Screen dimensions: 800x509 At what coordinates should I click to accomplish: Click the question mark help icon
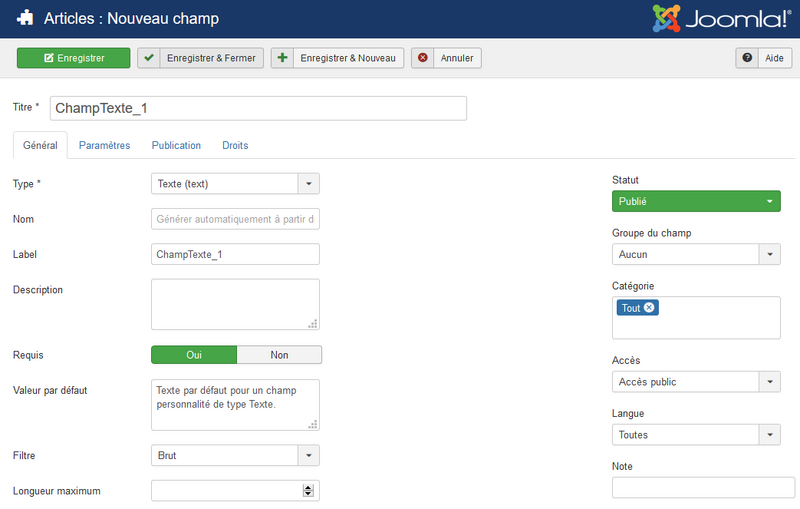747,58
